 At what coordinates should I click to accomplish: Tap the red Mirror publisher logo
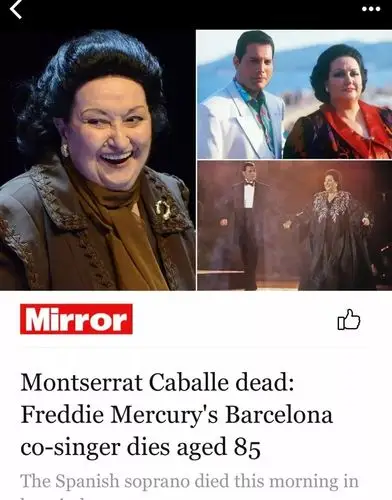click(x=76, y=319)
